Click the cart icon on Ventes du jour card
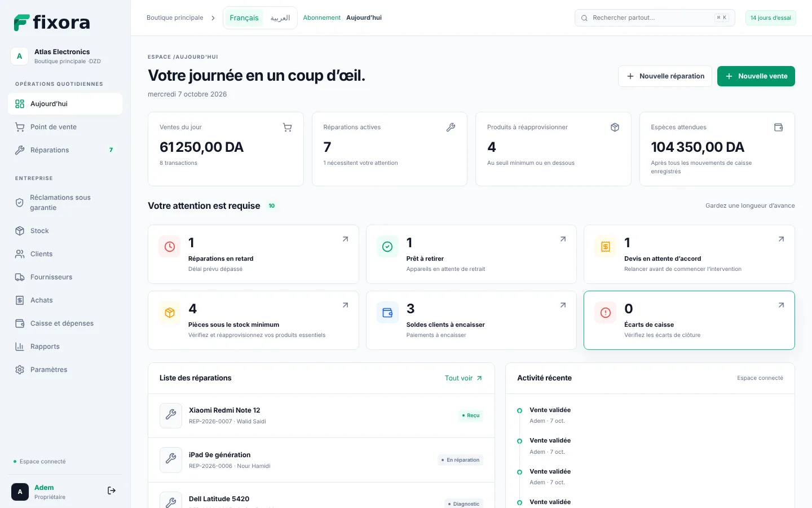This screenshot has height=508, width=812. click(x=287, y=128)
